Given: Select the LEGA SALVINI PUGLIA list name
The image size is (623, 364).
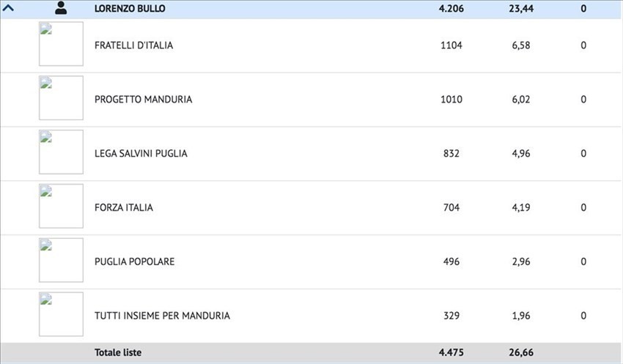Looking at the screenshot, I should pyautogui.click(x=141, y=153).
